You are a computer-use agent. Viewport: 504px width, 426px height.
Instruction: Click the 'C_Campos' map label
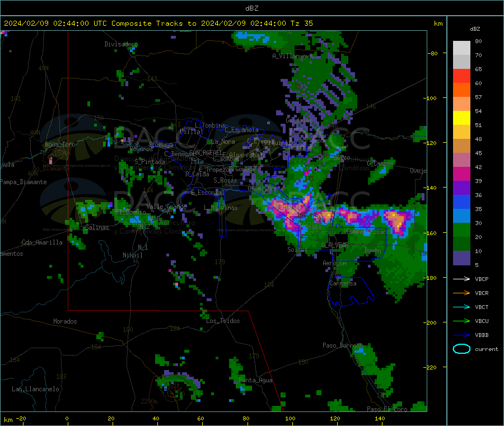coord(380,163)
